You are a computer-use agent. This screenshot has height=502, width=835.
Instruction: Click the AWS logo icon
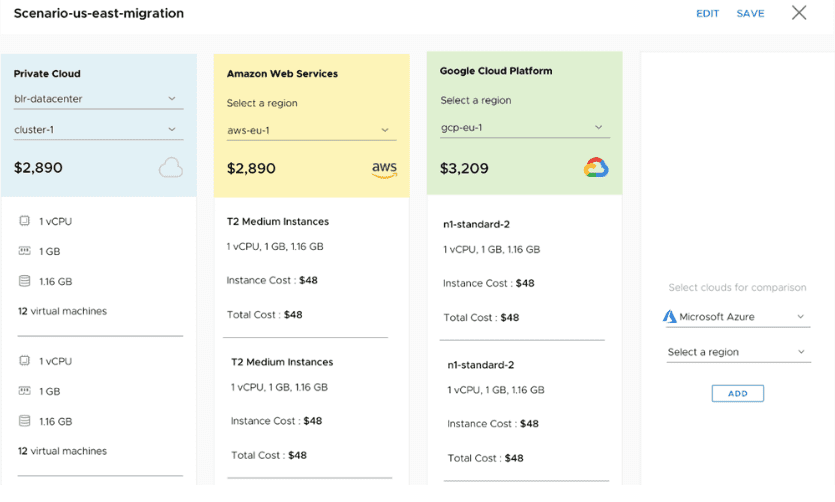384,169
